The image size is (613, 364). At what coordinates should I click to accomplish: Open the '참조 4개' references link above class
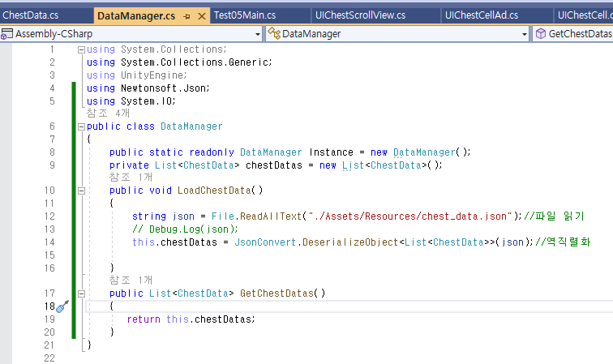click(108, 113)
